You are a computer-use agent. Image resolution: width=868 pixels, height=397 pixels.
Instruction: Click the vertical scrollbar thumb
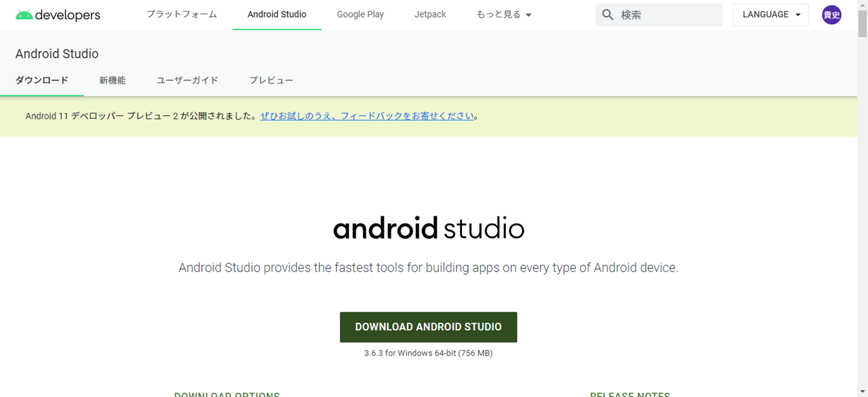862,24
